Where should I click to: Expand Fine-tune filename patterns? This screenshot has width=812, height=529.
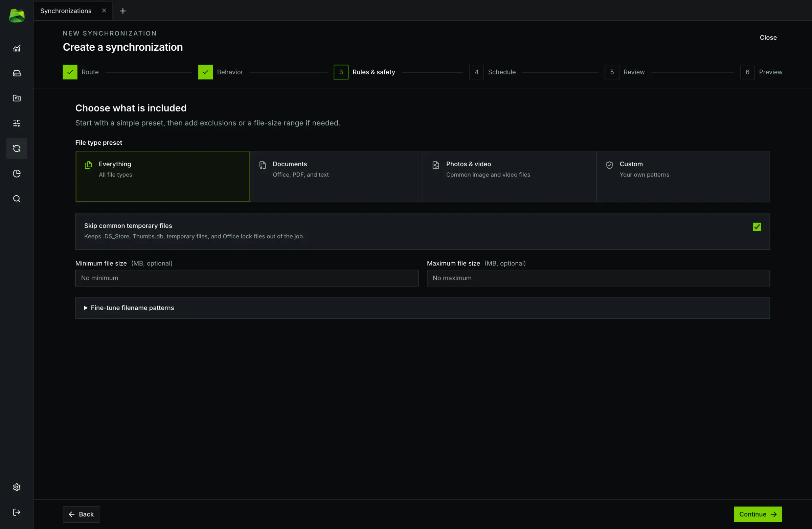coord(422,308)
